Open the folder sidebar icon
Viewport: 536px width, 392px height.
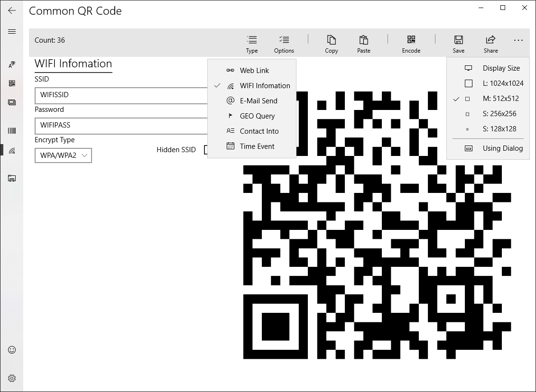coord(12,178)
